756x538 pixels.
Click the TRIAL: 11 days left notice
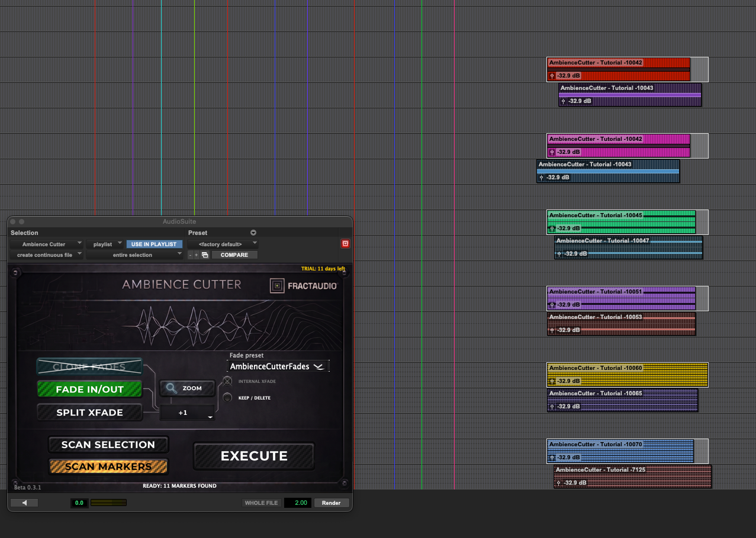[x=323, y=269]
